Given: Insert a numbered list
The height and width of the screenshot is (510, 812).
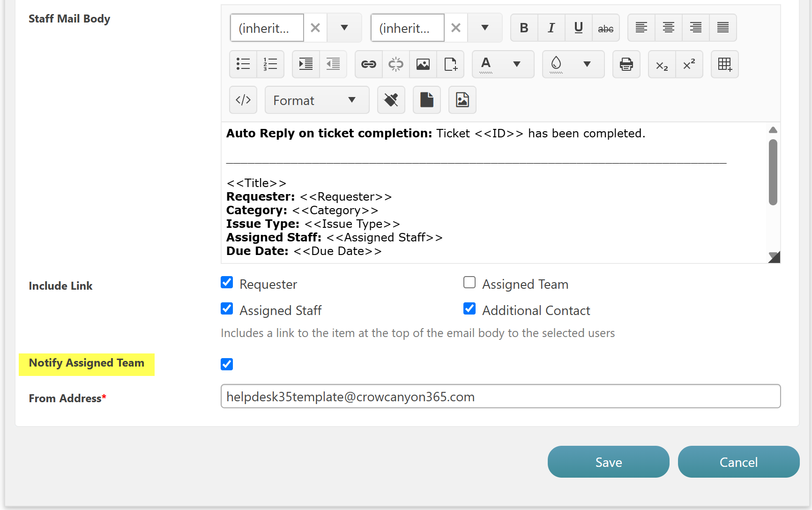Looking at the screenshot, I should (x=270, y=64).
